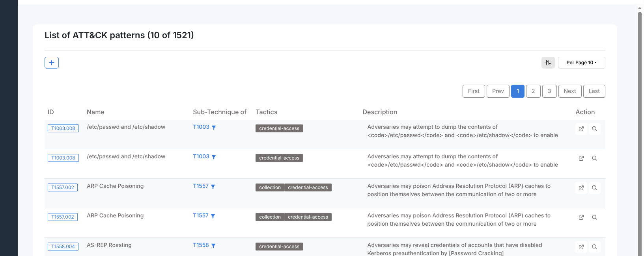Click the Description column header

click(380, 112)
